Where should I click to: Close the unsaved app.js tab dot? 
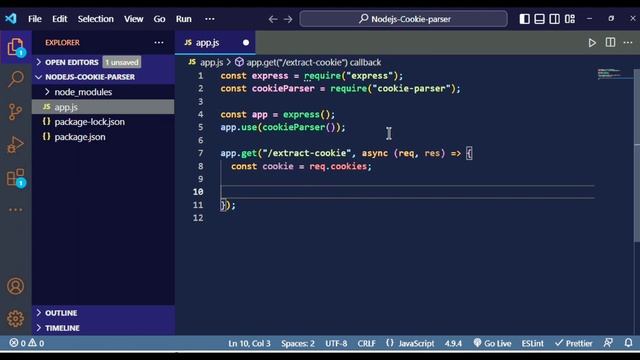(246, 42)
